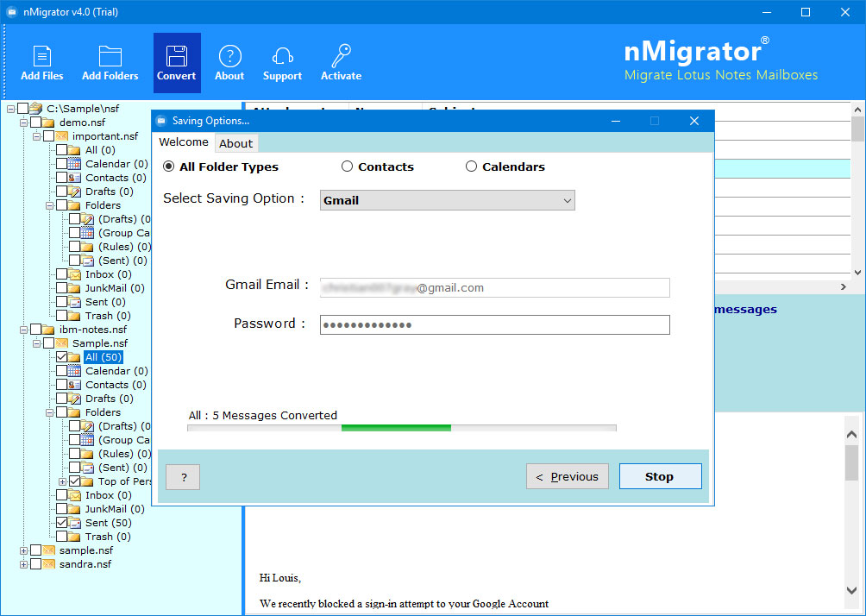Click the Calendar icon under important.nsf
This screenshot has width=866, height=616.
(x=74, y=164)
